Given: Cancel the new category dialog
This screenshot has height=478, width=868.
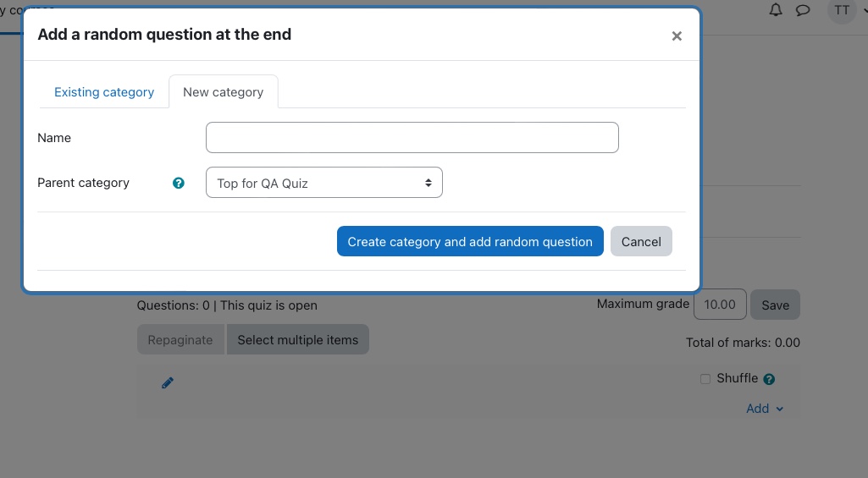Looking at the screenshot, I should 641,241.
